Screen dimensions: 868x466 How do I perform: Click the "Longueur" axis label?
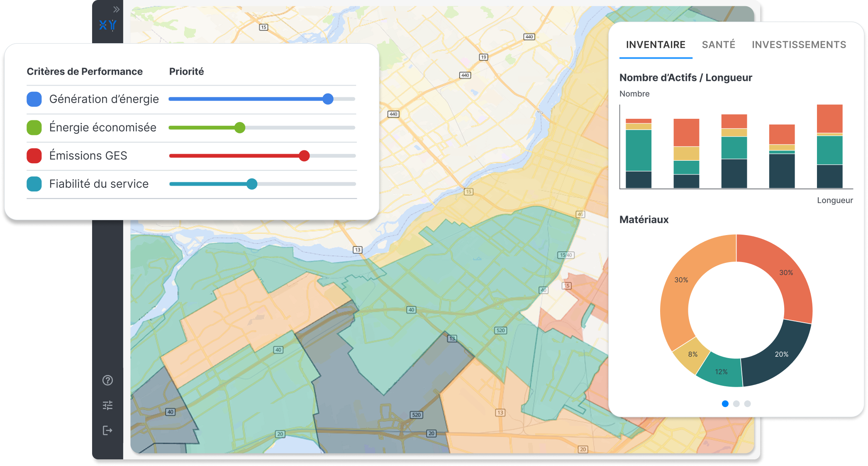pos(835,200)
